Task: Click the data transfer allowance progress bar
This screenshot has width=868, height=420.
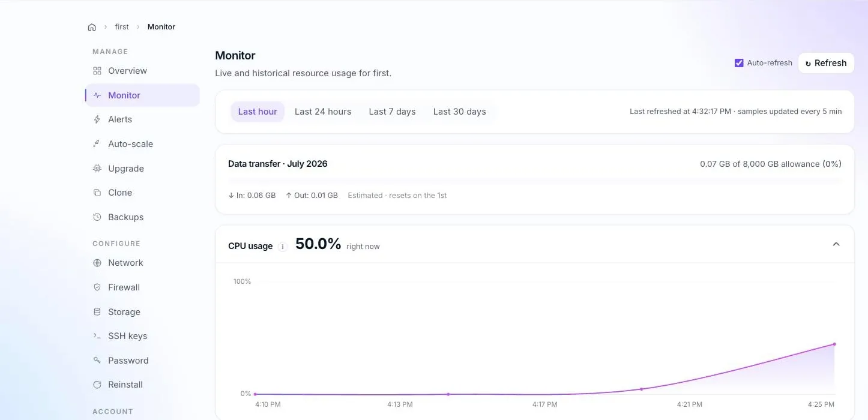Action: tap(534, 180)
